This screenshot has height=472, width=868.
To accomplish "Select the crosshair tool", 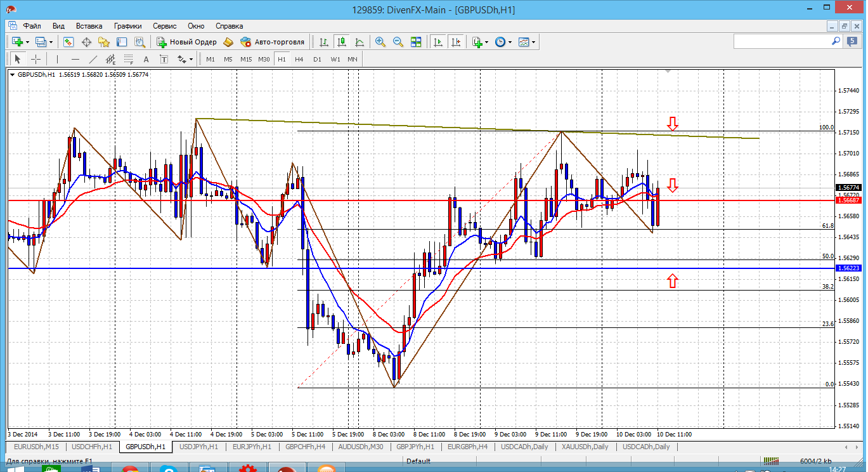I will (x=36, y=59).
